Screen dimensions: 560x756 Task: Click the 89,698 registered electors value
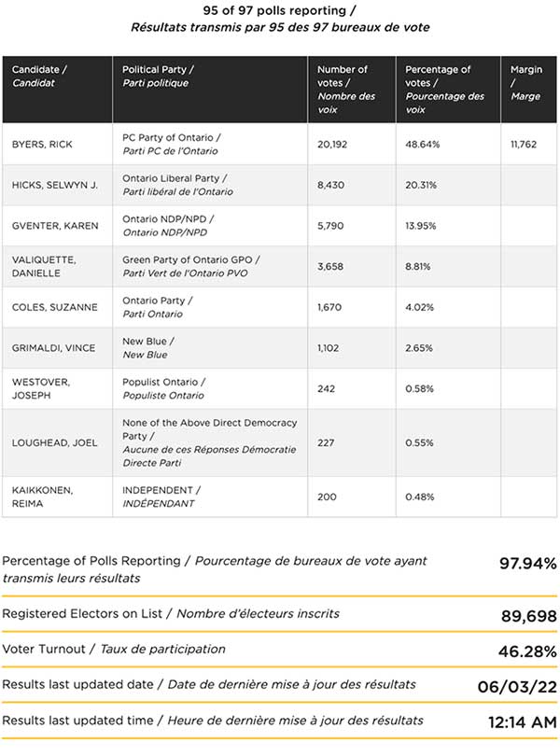click(529, 616)
